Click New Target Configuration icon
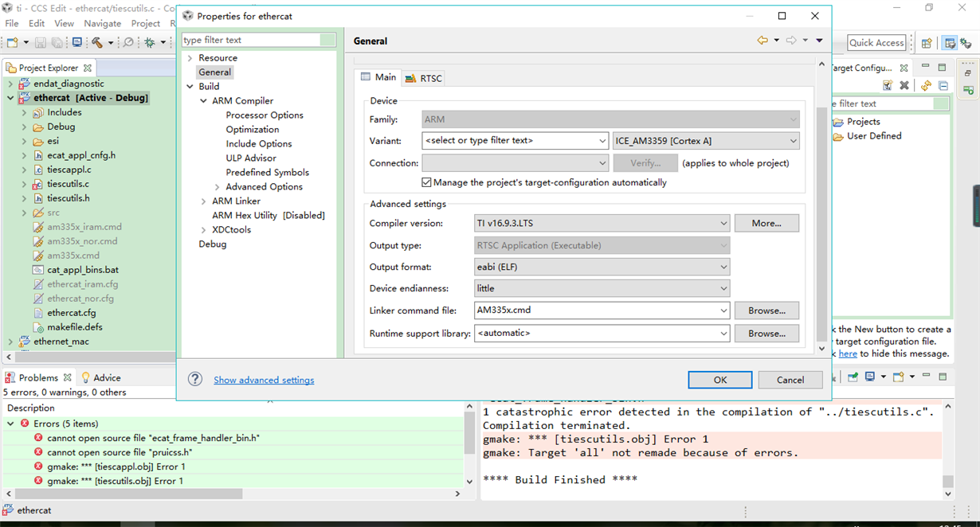 (888, 85)
